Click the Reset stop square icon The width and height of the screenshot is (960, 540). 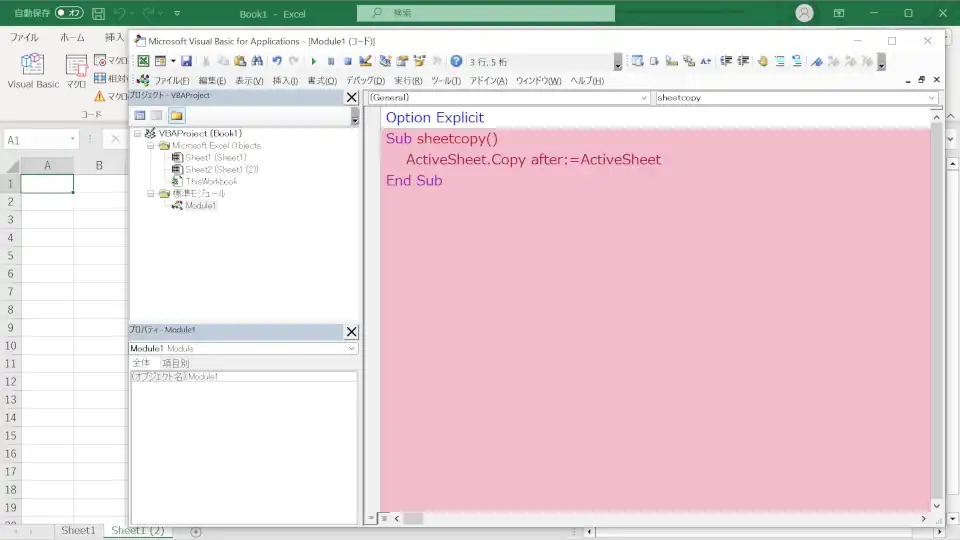pyautogui.click(x=347, y=61)
